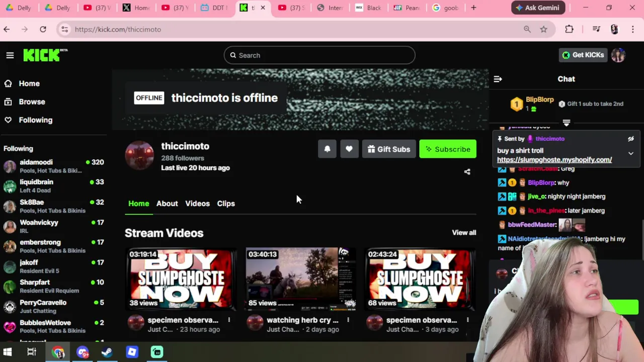Open the 03:19:14 stream video thumbnail

coord(181,279)
